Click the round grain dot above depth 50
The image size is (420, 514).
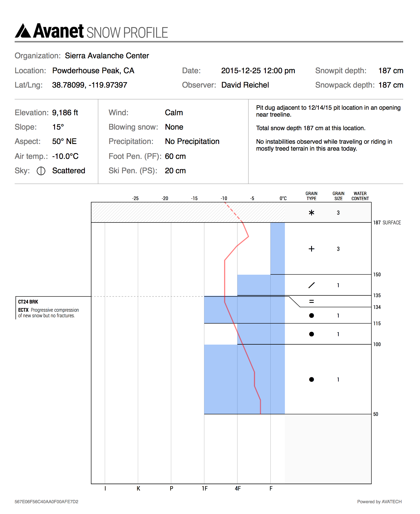311,379
